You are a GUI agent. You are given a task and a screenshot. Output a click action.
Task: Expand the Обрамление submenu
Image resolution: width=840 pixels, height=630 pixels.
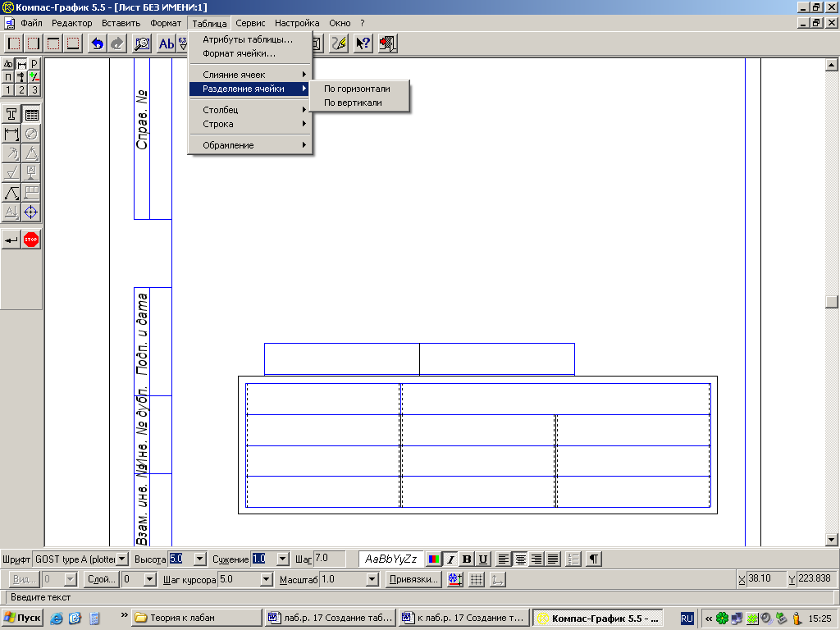250,145
